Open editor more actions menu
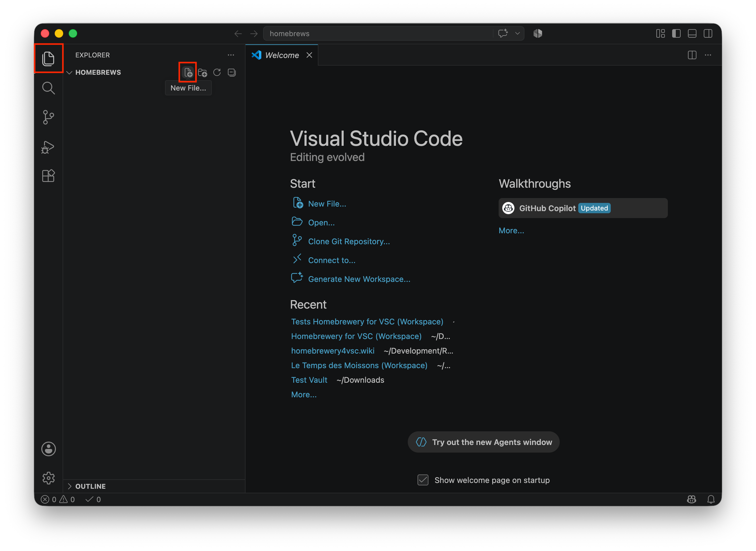 [708, 55]
